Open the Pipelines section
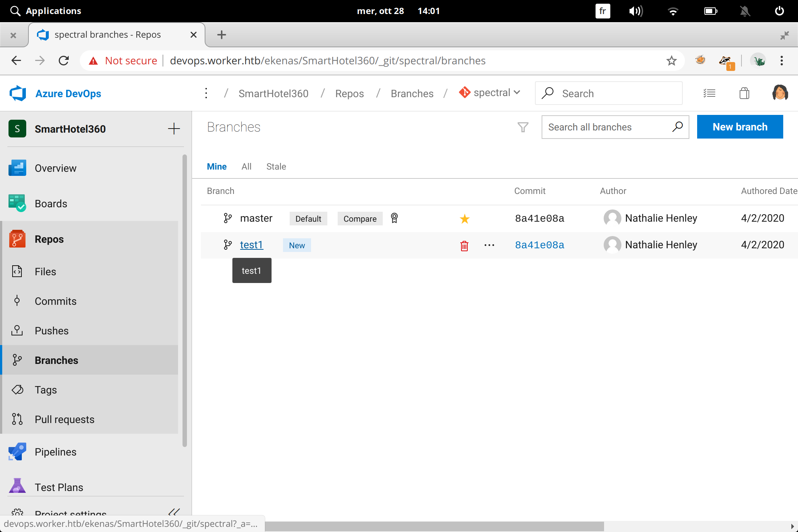798x532 pixels. tap(55, 451)
